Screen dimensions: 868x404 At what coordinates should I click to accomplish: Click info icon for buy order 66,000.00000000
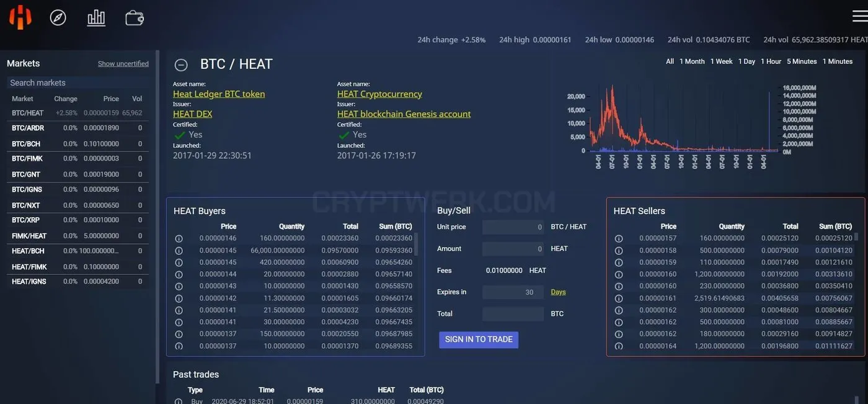pos(179,251)
